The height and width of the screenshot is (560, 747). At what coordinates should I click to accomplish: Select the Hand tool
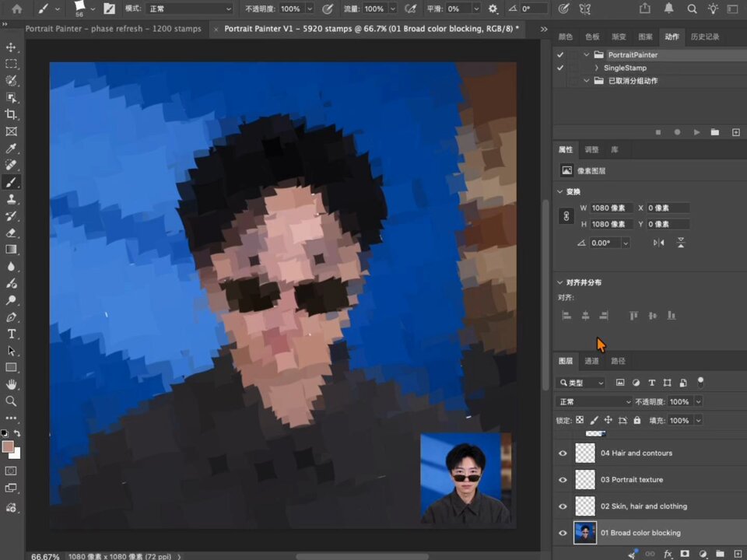click(x=11, y=384)
